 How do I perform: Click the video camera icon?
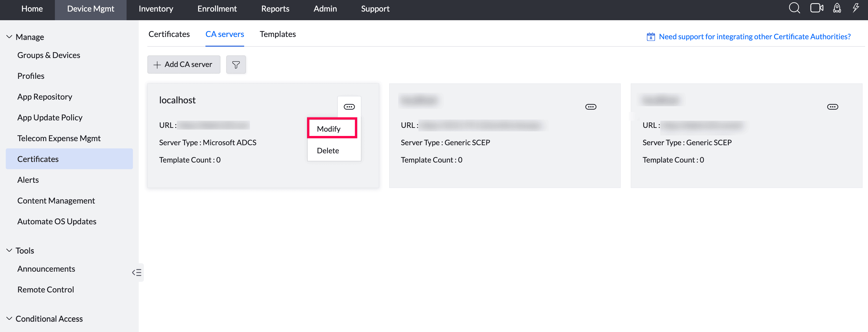tap(817, 8)
